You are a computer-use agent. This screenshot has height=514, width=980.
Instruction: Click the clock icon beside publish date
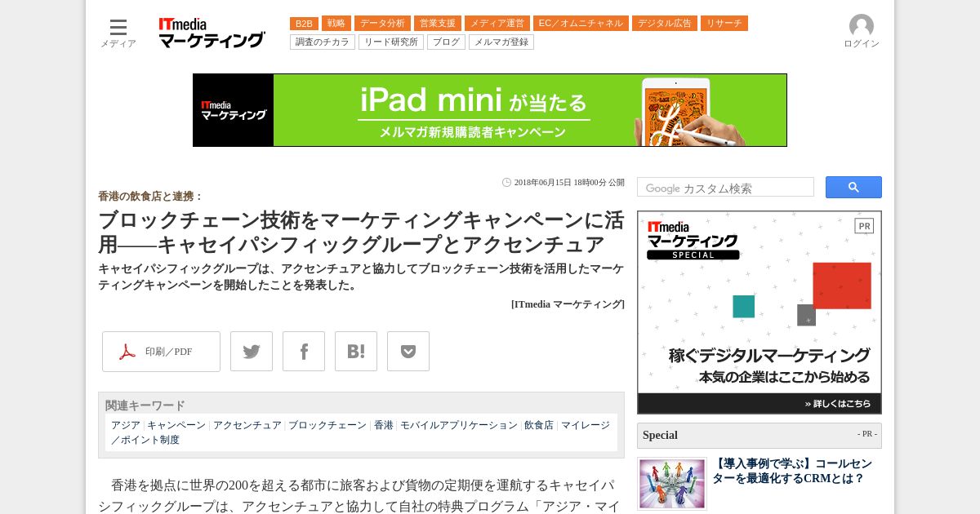tap(506, 183)
